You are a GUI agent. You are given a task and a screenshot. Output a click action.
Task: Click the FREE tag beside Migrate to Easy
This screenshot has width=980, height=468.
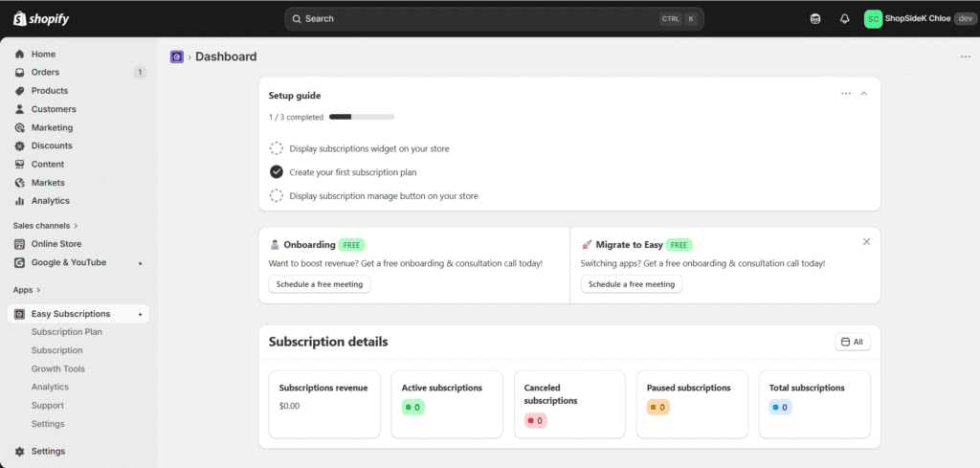pos(679,245)
